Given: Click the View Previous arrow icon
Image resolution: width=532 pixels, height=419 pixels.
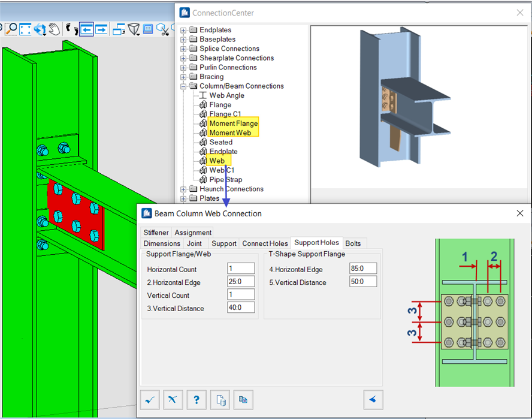Looking at the screenshot, I should [86, 29].
